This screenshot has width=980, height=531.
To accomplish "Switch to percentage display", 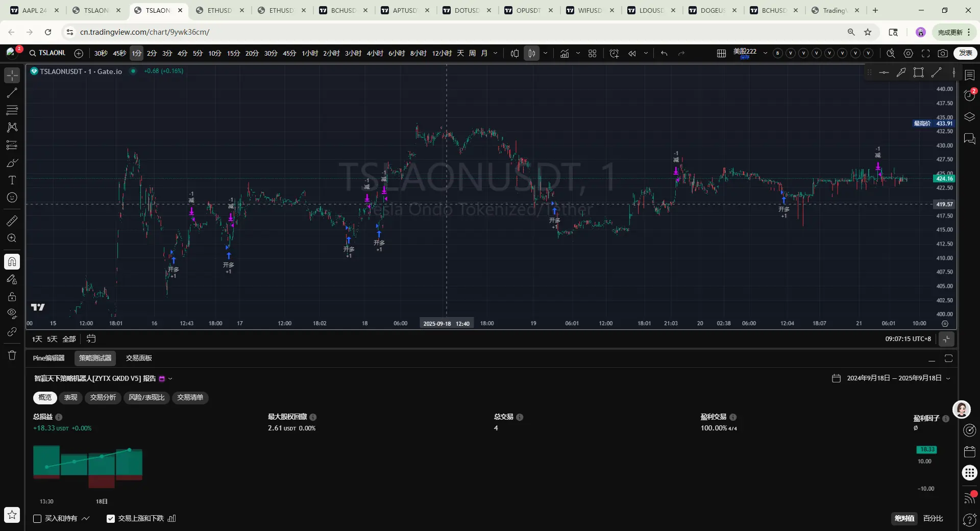I will point(933,518).
